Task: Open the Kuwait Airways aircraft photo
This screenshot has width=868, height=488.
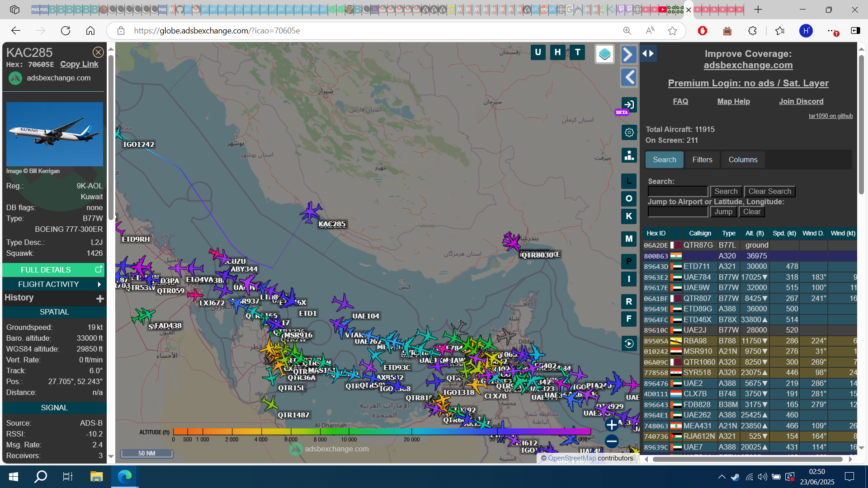Action: [54, 134]
